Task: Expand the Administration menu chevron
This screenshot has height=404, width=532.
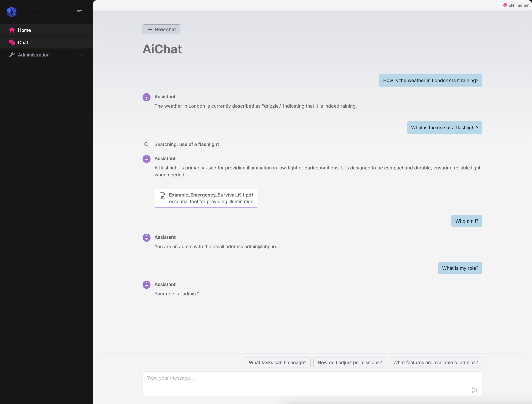Action: pyautogui.click(x=81, y=55)
